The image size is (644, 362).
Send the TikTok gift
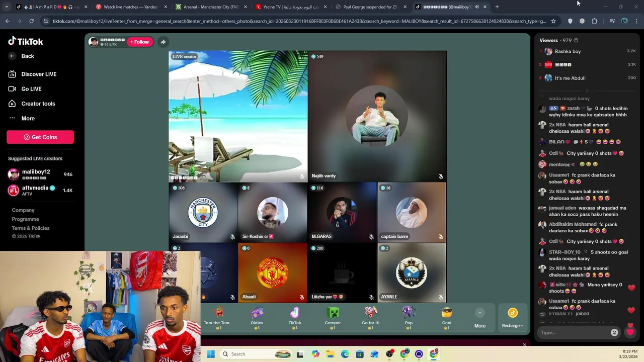[x=295, y=318]
